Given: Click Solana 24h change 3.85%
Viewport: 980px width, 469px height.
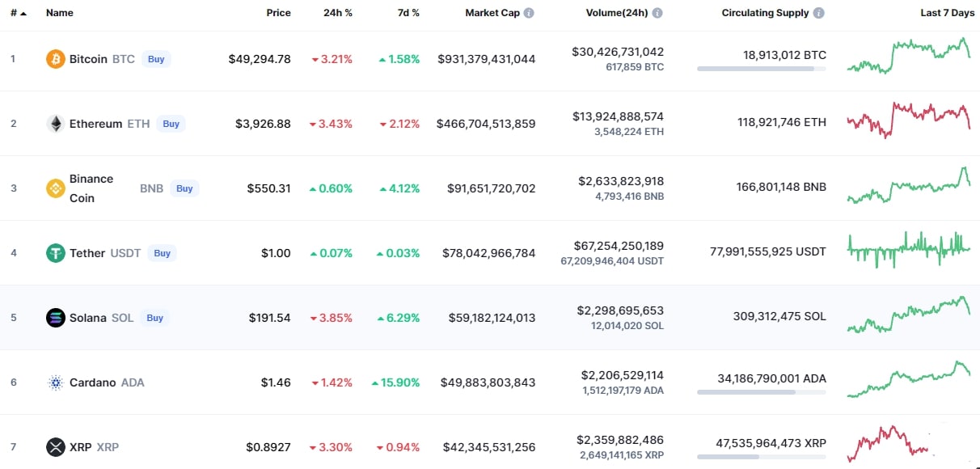Looking at the screenshot, I should pos(332,318).
